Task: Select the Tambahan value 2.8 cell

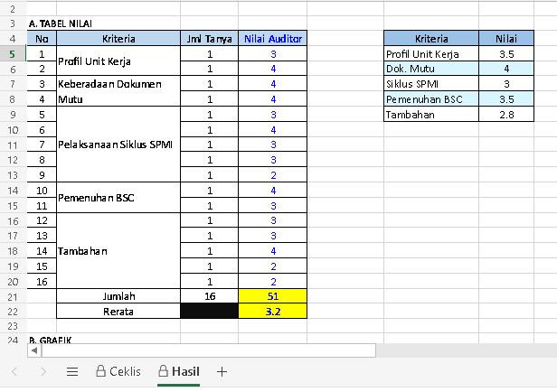Action: click(506, 115)
